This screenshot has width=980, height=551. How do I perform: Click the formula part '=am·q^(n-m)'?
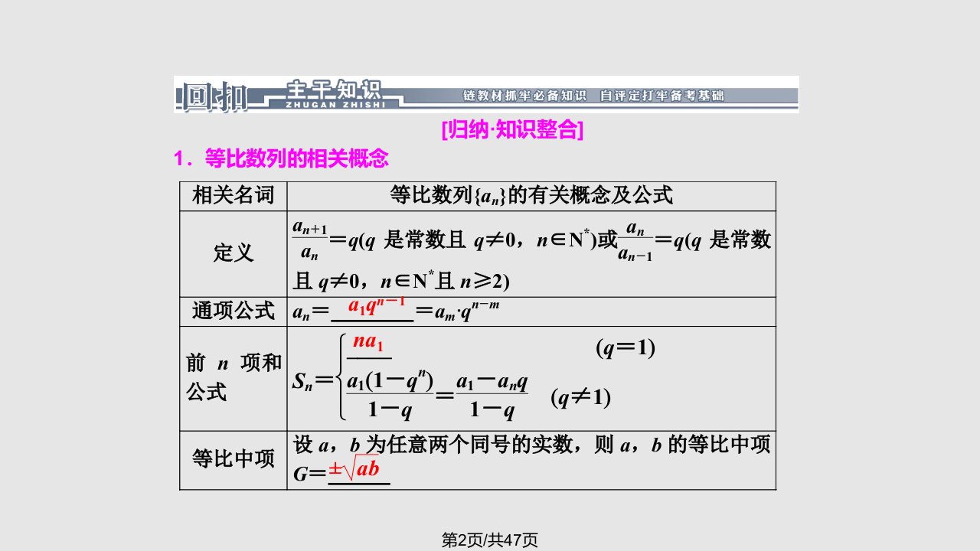pyautogui.click(x=457, y=311)
